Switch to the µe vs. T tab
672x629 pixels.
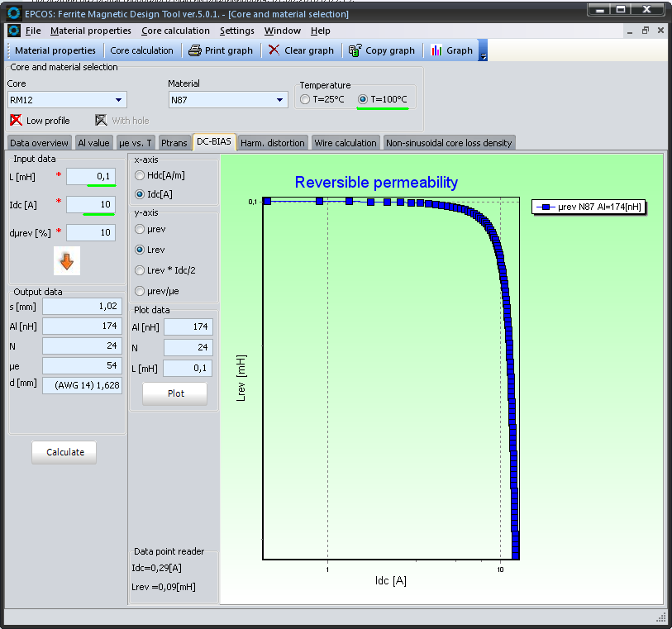pos(135,143)
